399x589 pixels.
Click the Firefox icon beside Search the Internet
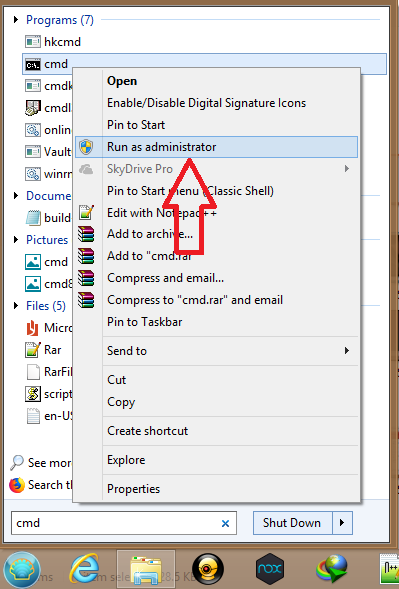(17, 485)
